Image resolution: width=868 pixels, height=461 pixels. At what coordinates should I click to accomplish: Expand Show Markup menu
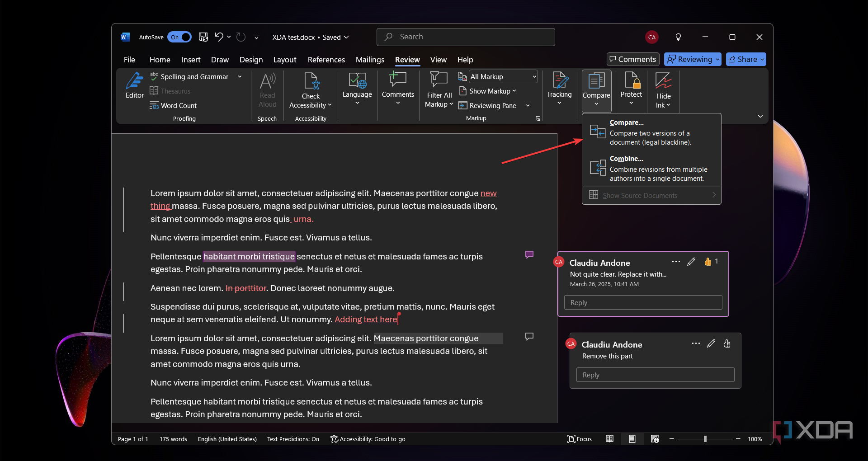(488, 91)
